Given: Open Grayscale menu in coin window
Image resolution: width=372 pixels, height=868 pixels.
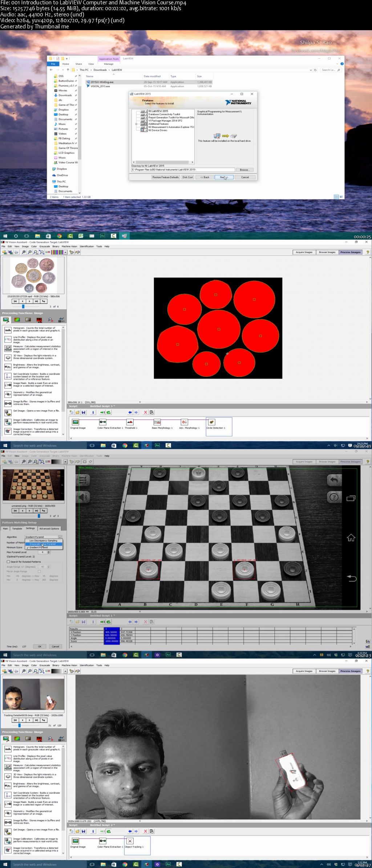Looking at the screenshot, I should click(x=45, y=246).
